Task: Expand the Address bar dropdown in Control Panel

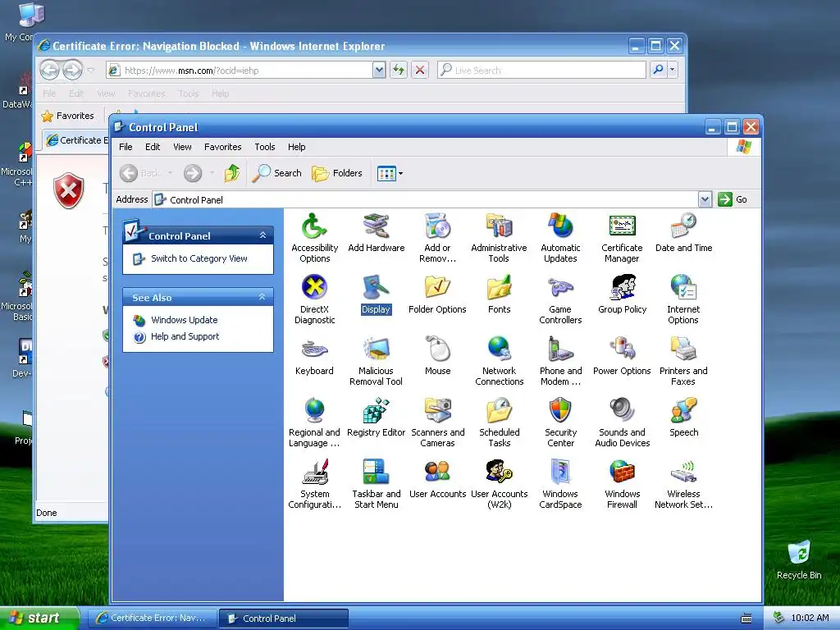Action: point(705,200)
